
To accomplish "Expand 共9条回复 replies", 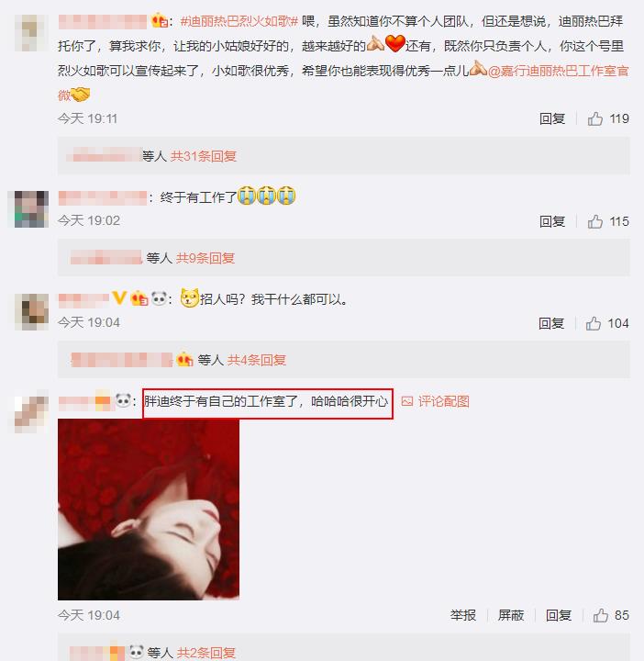I will click(205, 258).
